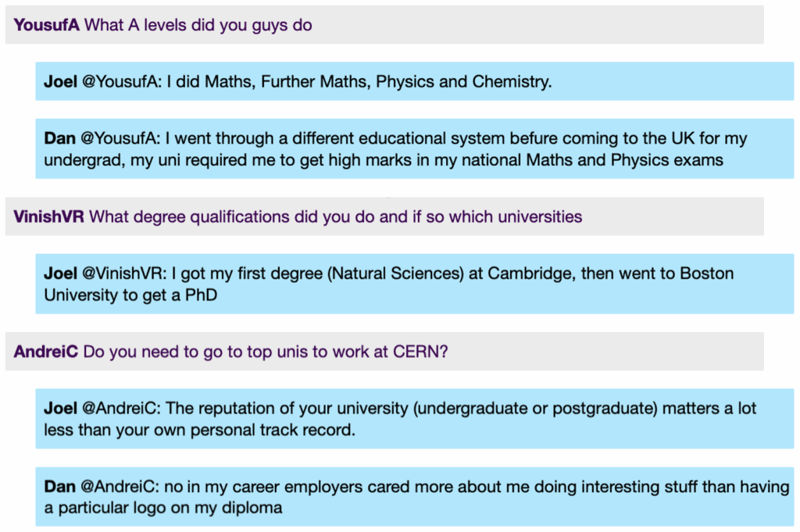Click the YousufA username on the A levels question
The width and height of the screenshot is (800, 532).
(47, 25)
